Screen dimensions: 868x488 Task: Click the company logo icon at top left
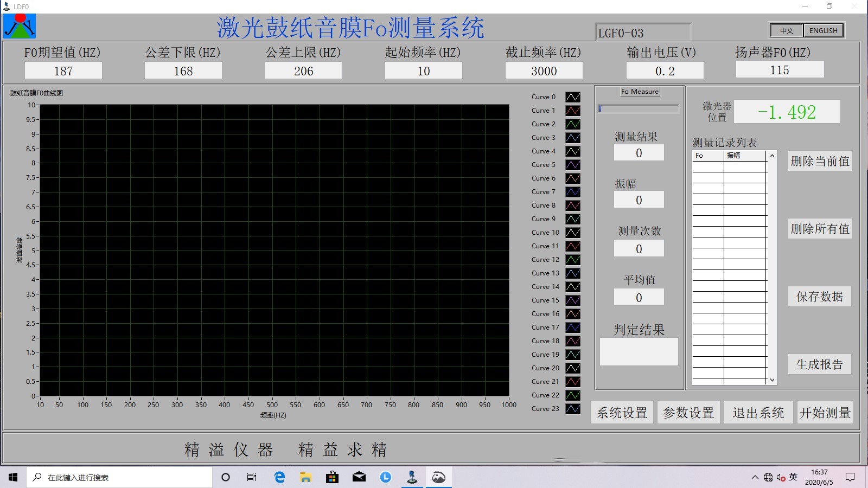pos(20,25)
